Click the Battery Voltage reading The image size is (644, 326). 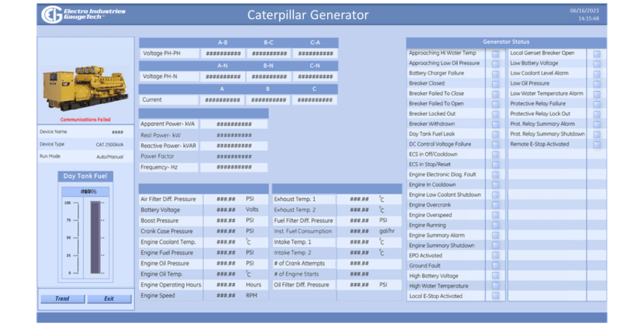click(226, 210)
